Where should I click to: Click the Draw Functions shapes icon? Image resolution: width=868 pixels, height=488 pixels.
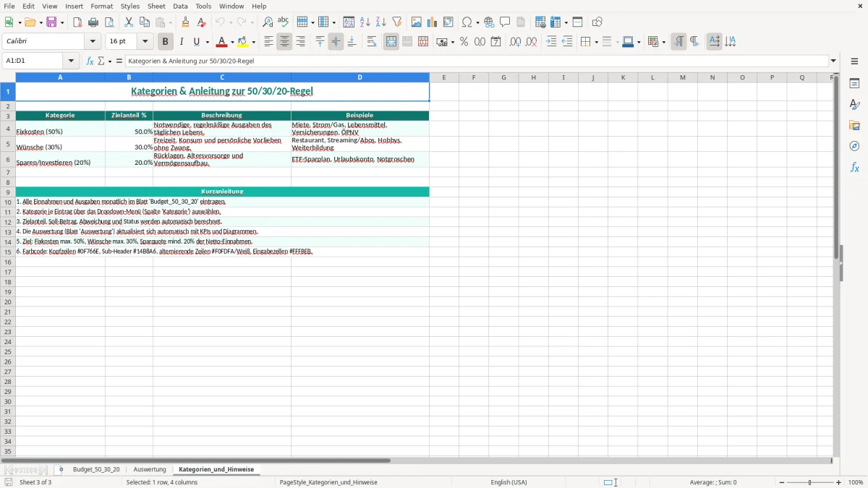597,22
